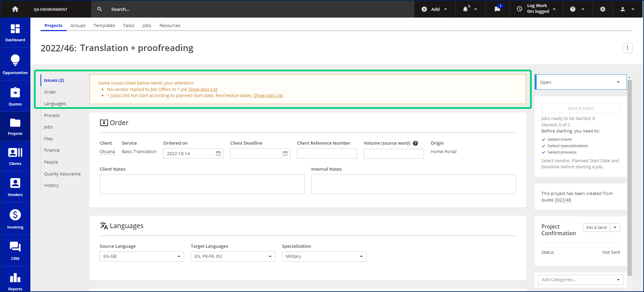Click the search magnifier icon
Viewport: 644px width, 292px height.
tap(100, 9)
